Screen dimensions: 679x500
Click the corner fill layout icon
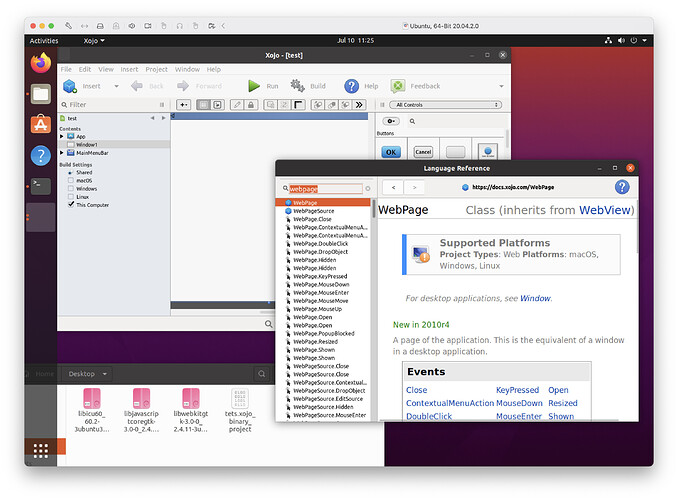coord(299,105)
